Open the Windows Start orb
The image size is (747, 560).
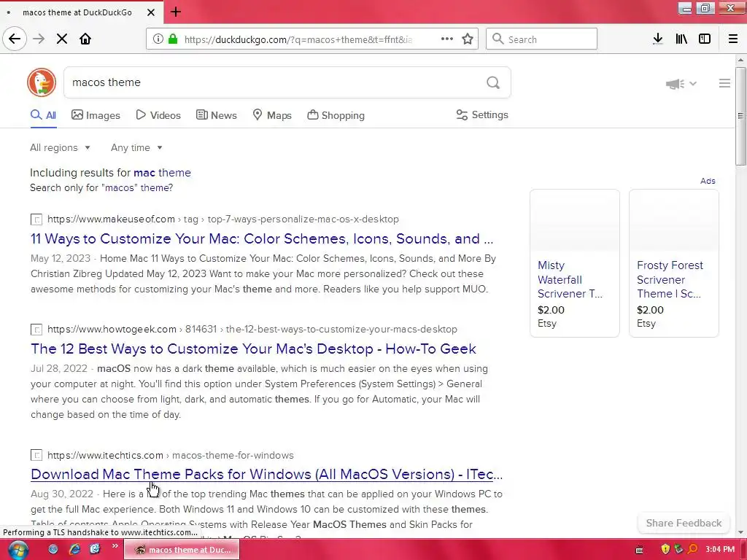click(x=18, y=550)
